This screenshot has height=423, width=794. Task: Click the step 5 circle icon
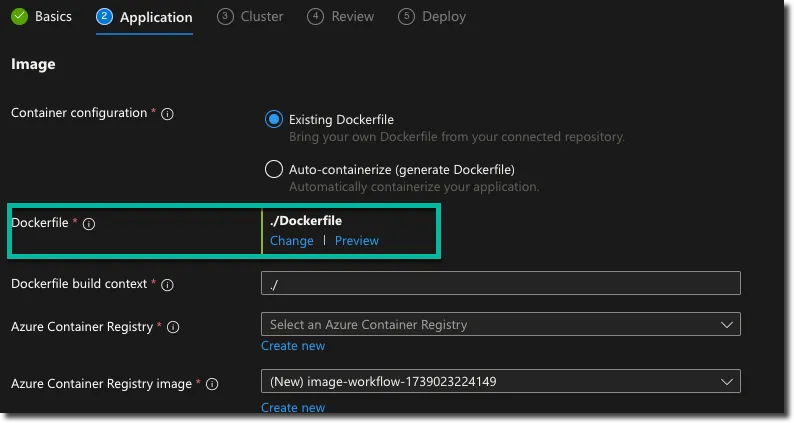[406, 16]
